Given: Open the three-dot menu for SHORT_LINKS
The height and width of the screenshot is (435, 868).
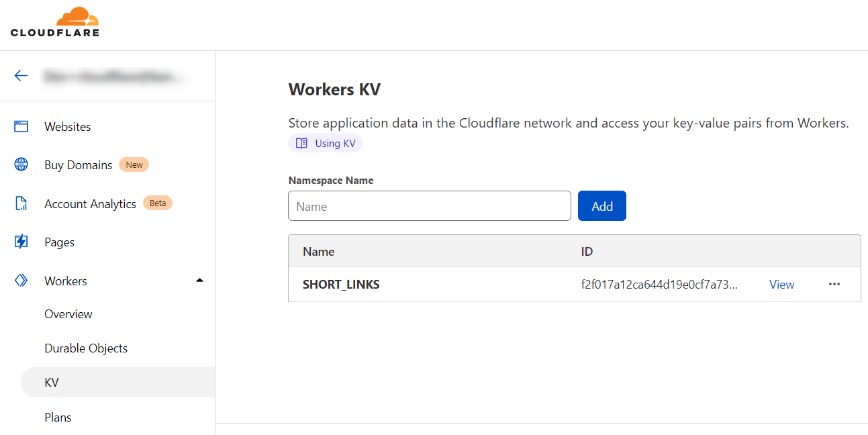Looking at the screenshot, I should (x=834, y=284).
